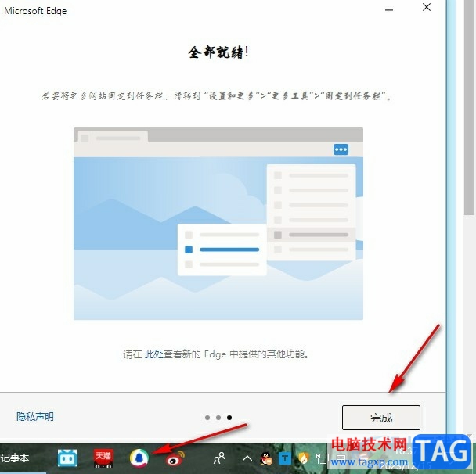The image size is (476, 474).
Task: Expand the hidden system tray icons chevron
Action: coord(247,458)
